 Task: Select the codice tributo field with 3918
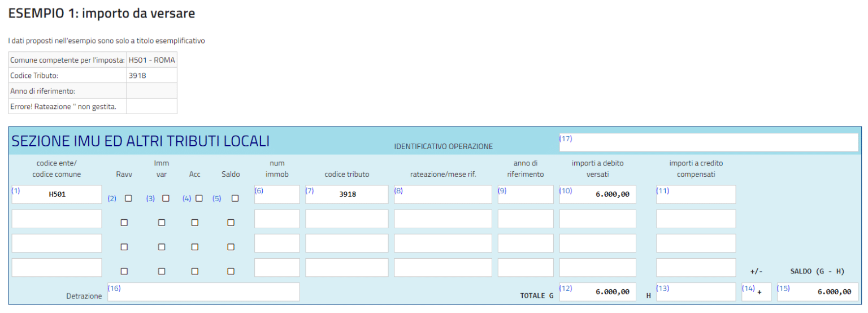point(347,194)
